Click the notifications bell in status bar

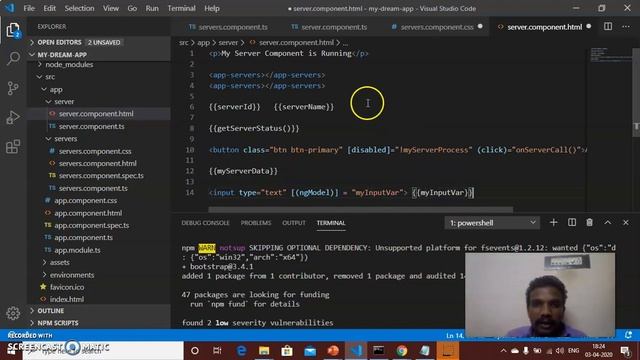tap(629, 335)
